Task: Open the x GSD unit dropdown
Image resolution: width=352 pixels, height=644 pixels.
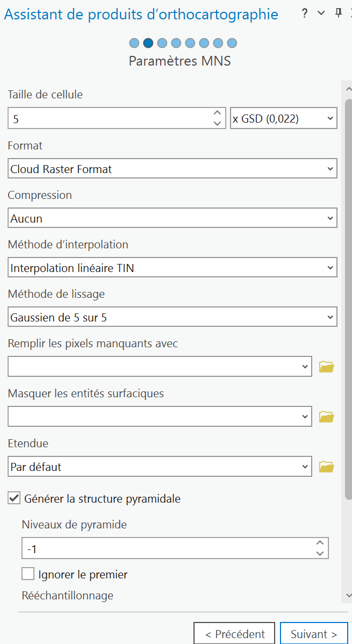Action: pyautogui.click(x=283, y=119)
